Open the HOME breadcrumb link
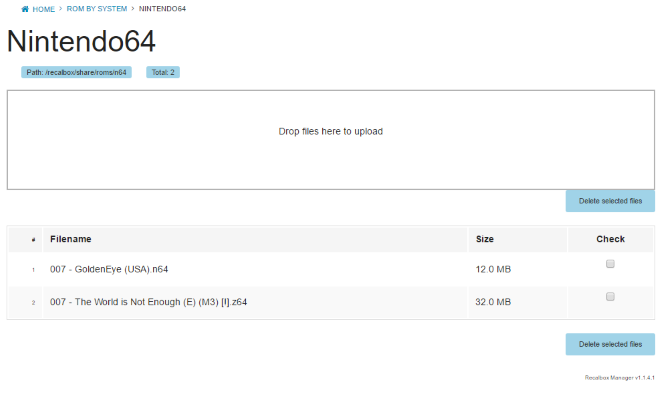 click(44, 9)
